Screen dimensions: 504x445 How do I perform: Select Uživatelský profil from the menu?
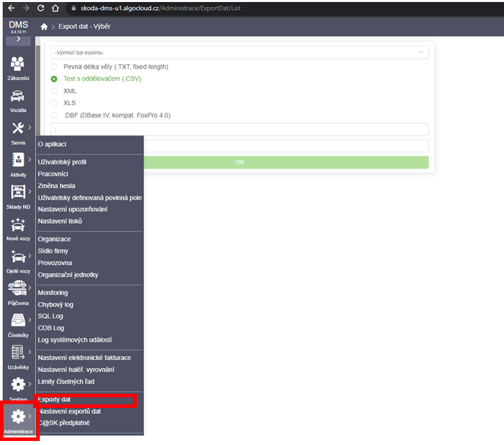coord(62,162)
